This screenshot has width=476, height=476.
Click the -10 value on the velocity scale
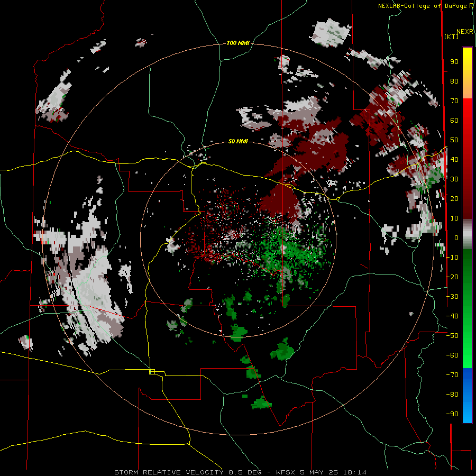coord(452,258)
